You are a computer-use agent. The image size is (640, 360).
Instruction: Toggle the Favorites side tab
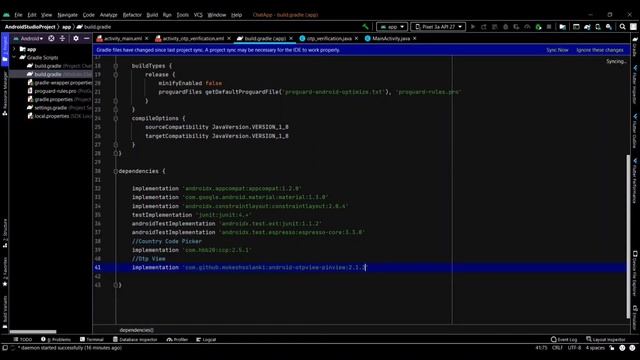coord(5,271)
